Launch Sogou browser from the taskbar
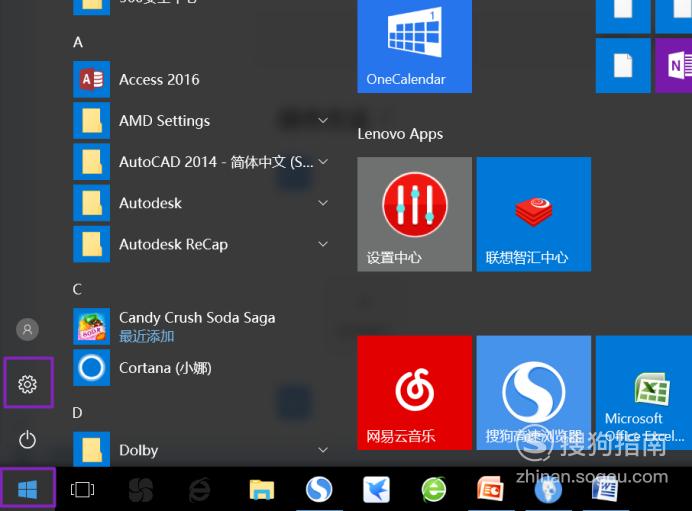Image resolution: width=692 pixels, height=511 pixels. coord(319,489)
